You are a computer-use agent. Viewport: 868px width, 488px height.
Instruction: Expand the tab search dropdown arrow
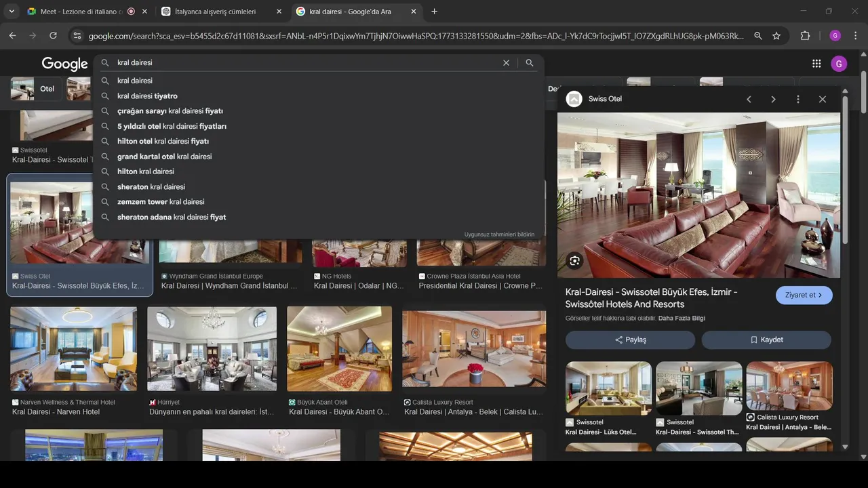(12, 12)
